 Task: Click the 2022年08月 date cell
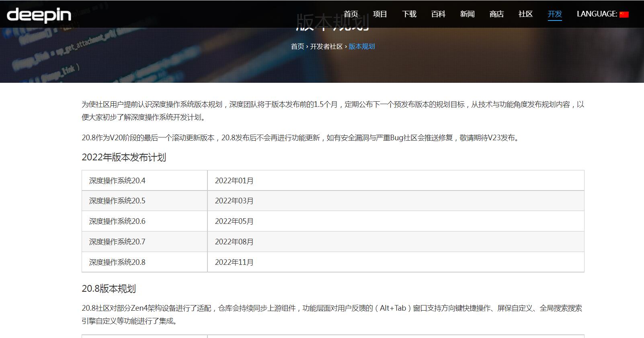396,242
